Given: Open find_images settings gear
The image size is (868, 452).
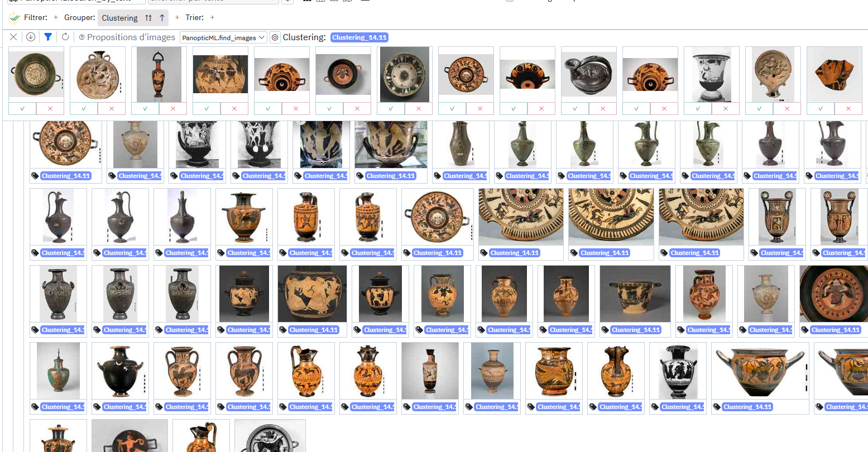Looking at the screenshot, I should tap(275, 37).
